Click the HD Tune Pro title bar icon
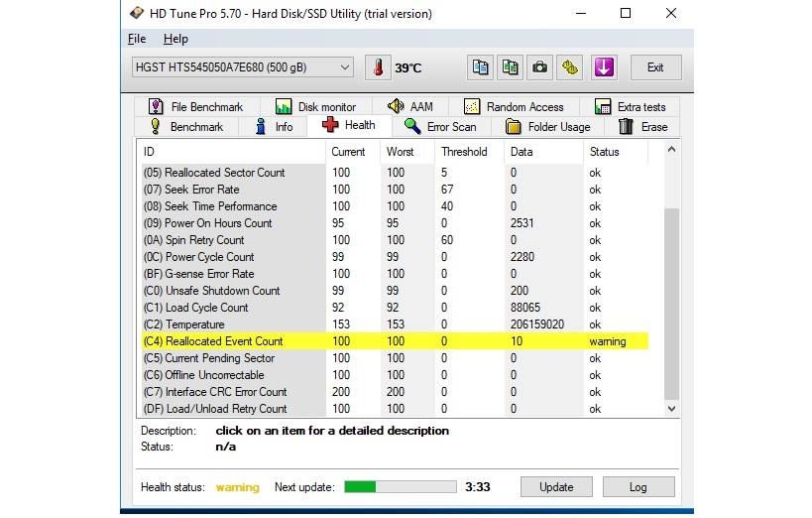Image resolution: width=812 pixels, height=518 pixels. tap(137, 13)
